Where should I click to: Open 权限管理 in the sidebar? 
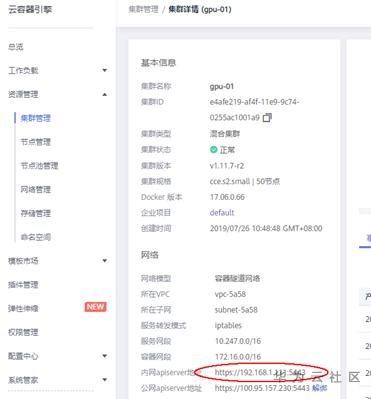pyautogui.click(x=23, y=332)
